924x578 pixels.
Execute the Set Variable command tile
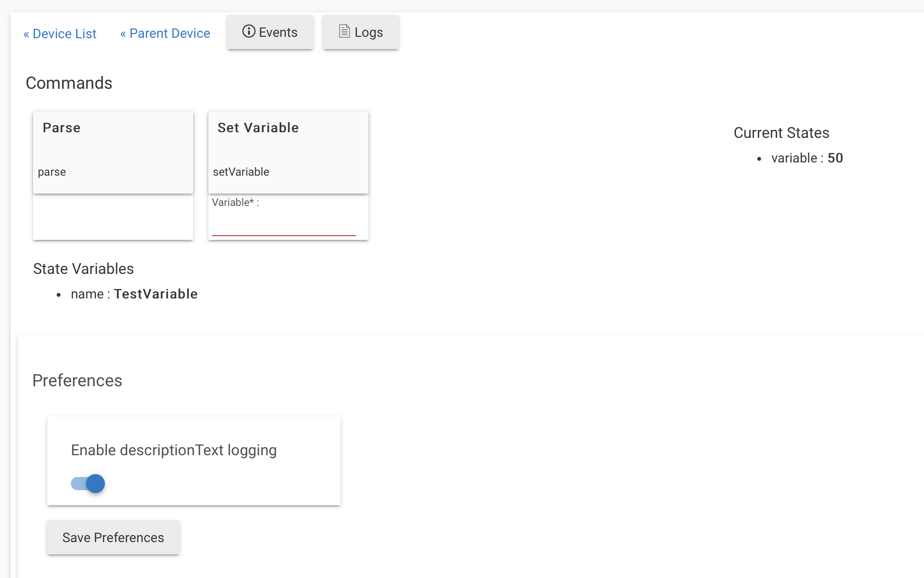(288, 152)
